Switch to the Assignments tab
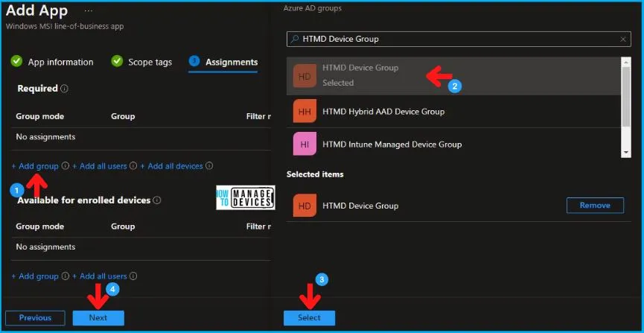This screenshot has width=644, height=333. [232, 62]
